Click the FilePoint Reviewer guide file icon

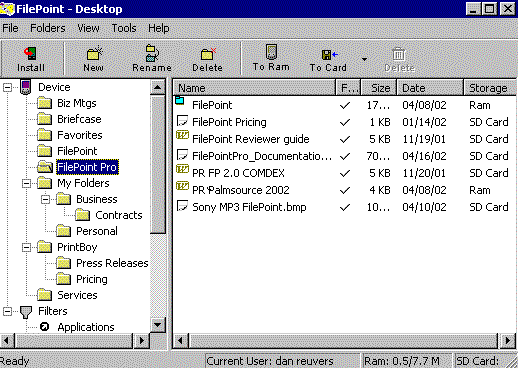[x=182, y=135]
